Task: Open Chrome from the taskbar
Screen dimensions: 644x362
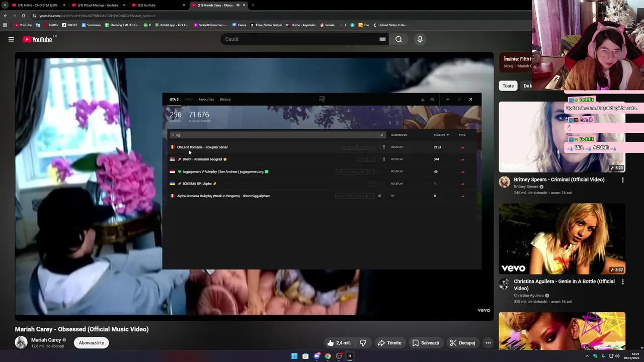Action: pyautogui.click(x=328, y=356)
